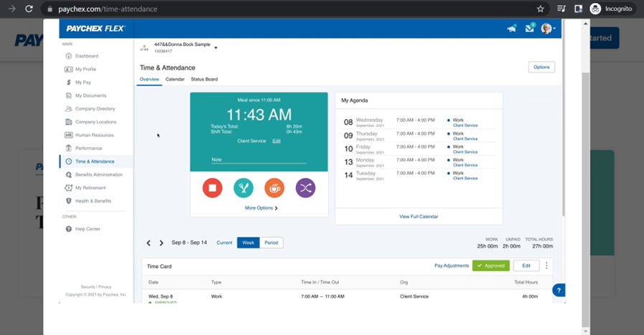This screenshot has width=644, height=335.
Task: Open the Status Board tab
Action: pyautogui.click(x=204, y=79)
